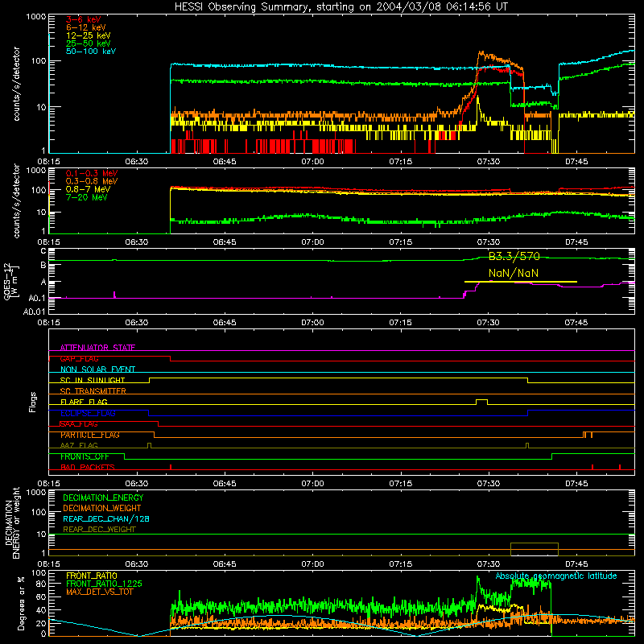Select the FLARE_FLAG label
This screenshot has height=644, width=644.
click(84, 402)
